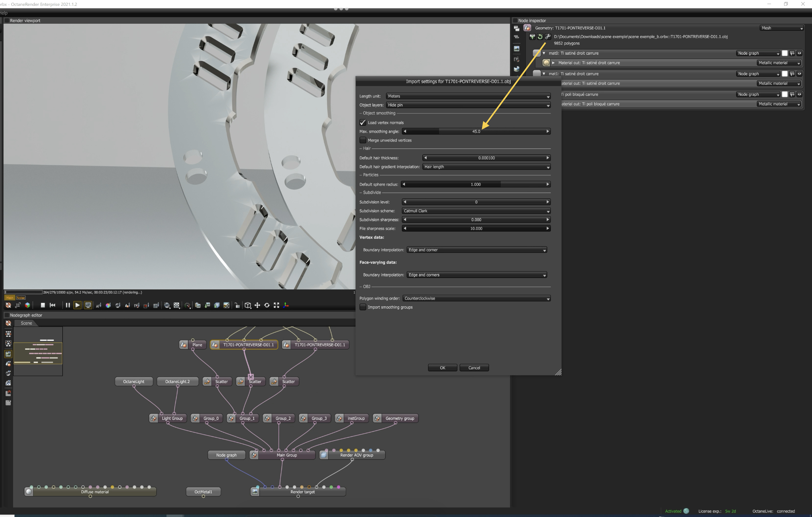Screen dimensions: 812x517
Task: Click the AF auto focus picker icon
Action: [99, 305]
